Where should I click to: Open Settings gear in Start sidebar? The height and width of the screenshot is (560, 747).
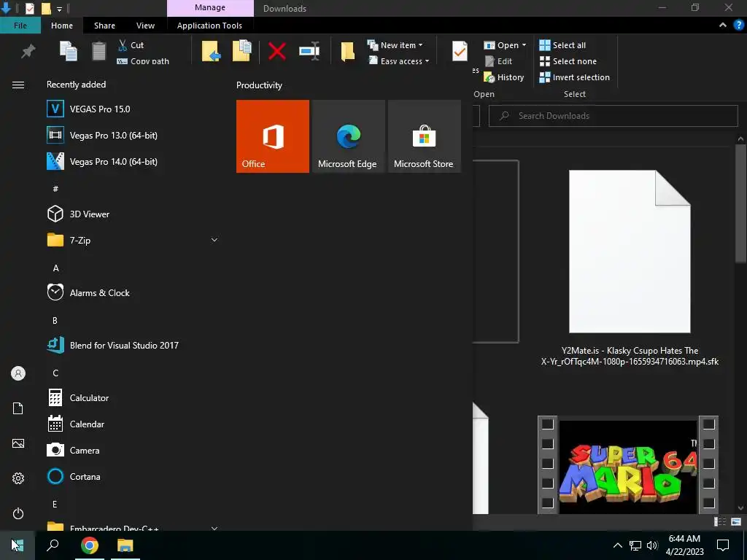18,478
